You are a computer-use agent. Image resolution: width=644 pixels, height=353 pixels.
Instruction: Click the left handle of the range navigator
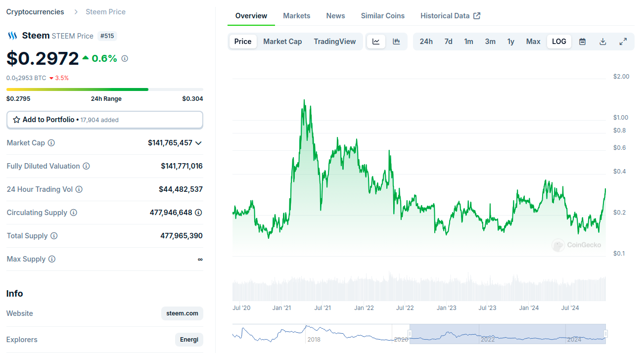click(x=410, y=334)
